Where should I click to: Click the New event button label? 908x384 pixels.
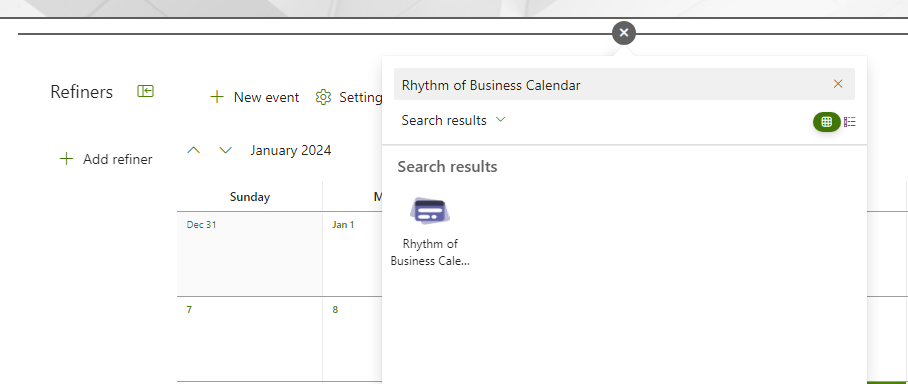click(x=266, y=97)
